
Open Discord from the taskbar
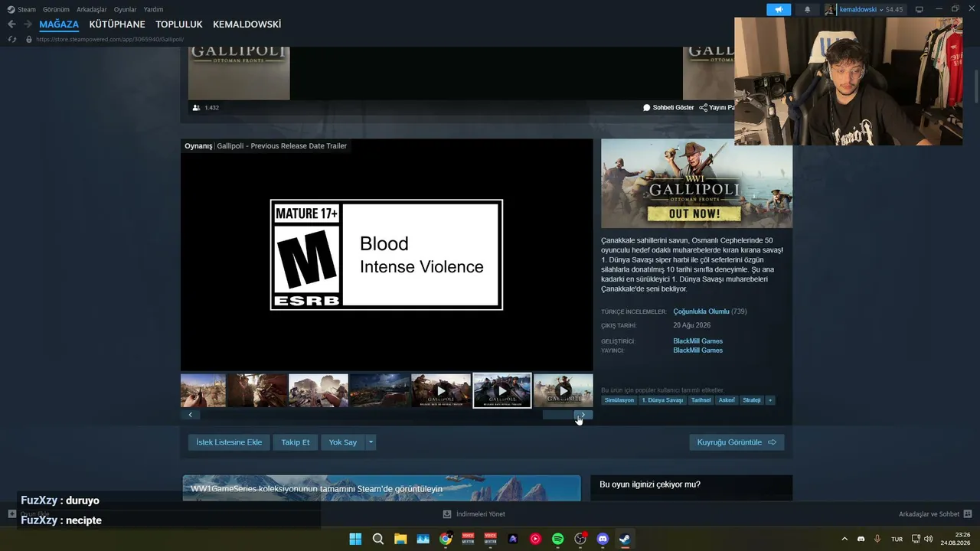603,539
